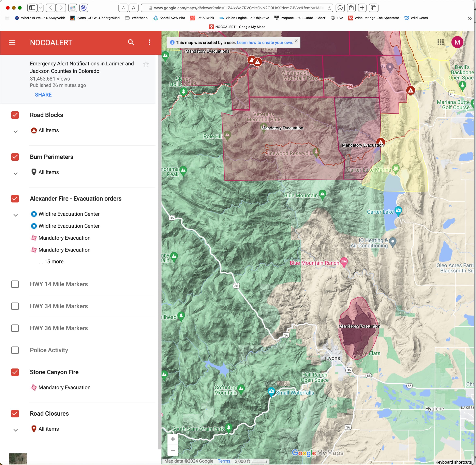476x465 pixels.
Task: Click Keyboard shortcuts at map bottom right
Action: [453, 462]
